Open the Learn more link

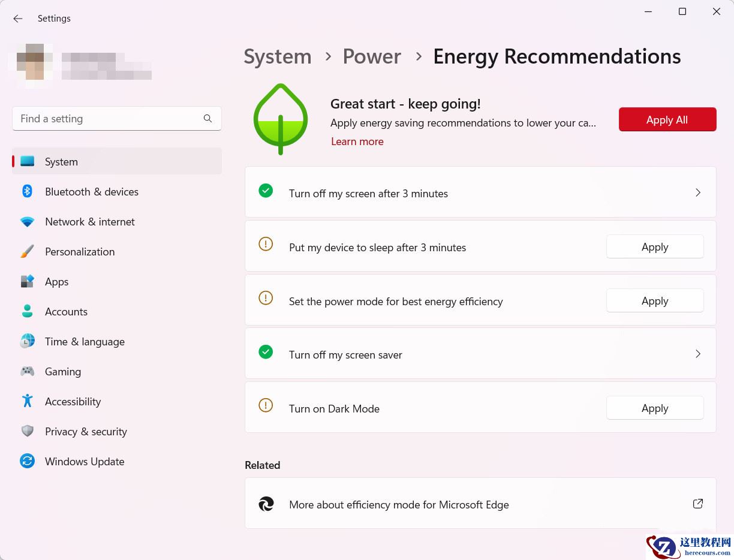click(x=357, y=141)
